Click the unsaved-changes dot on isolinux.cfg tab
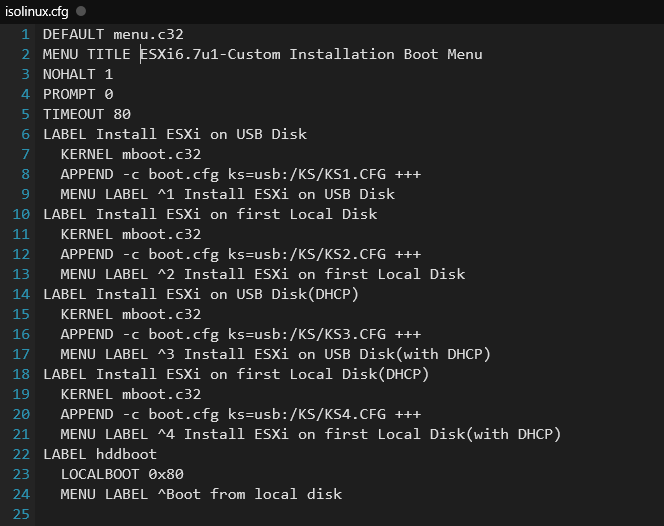This screenshot has width=664, height=526. click(81, 11)
